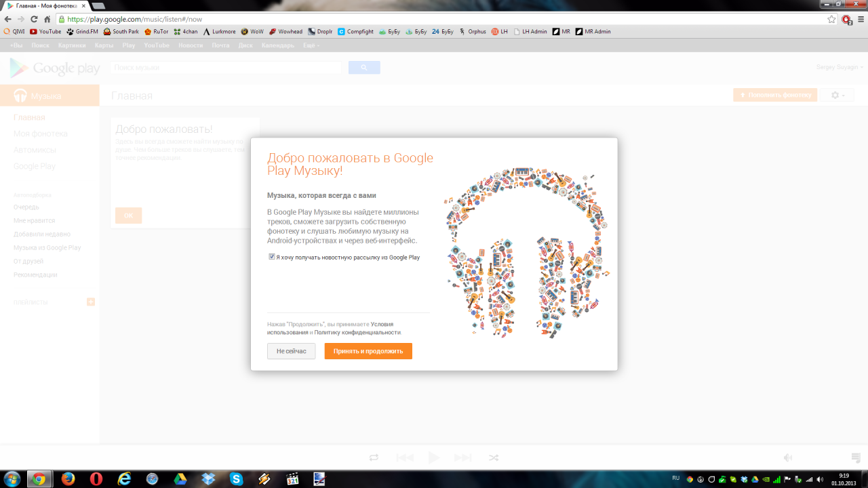This screenshot has height=488, width=868.
Task: Click OK on the welcome card
Action: pyautogui.click(x=128, y=216)
